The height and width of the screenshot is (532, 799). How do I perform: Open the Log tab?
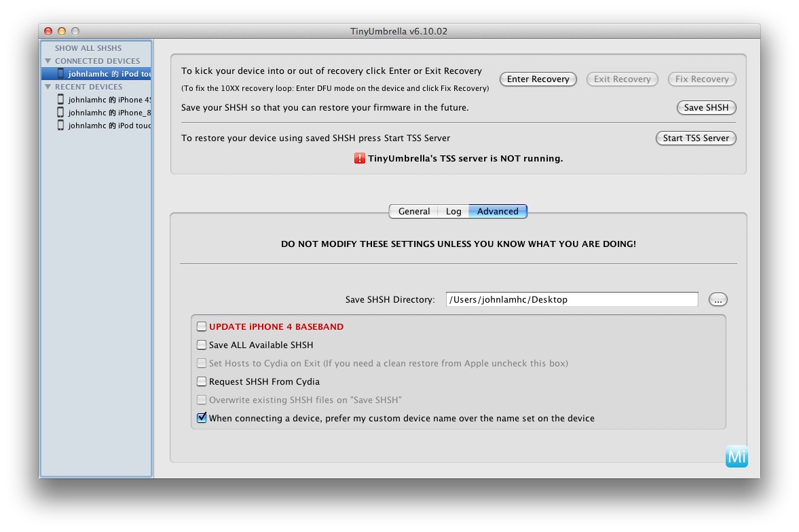453,212
